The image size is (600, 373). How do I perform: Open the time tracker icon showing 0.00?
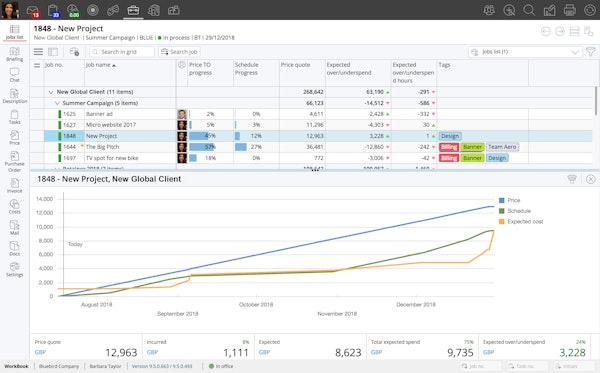click(73, 11)
